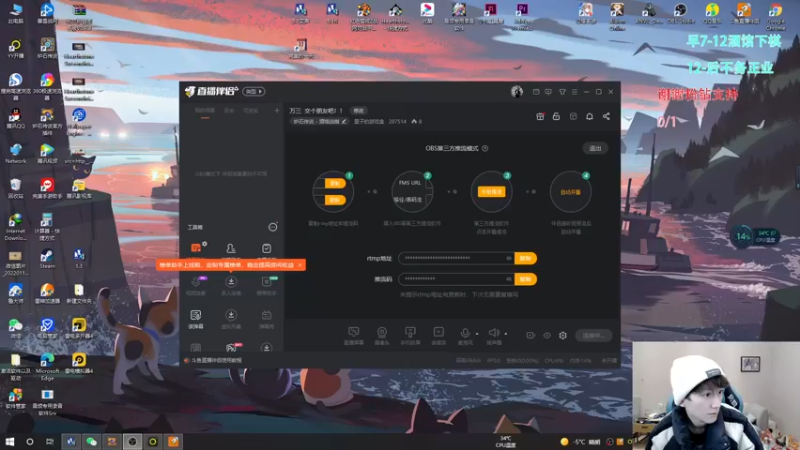Click the notification bell icon
The image size is (800, 450).
[x=589, y=116]
